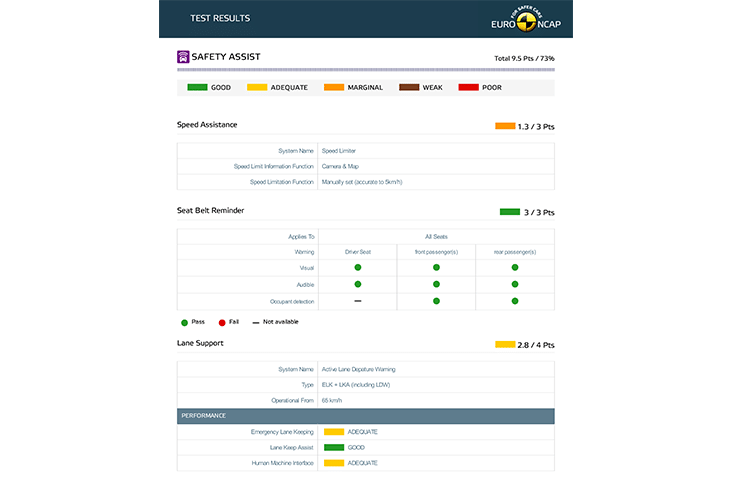Viewport: 735px width, 485px height.
Task: Click the Audible green dot for front passenger(s)
Action: [x=436, y=284]
